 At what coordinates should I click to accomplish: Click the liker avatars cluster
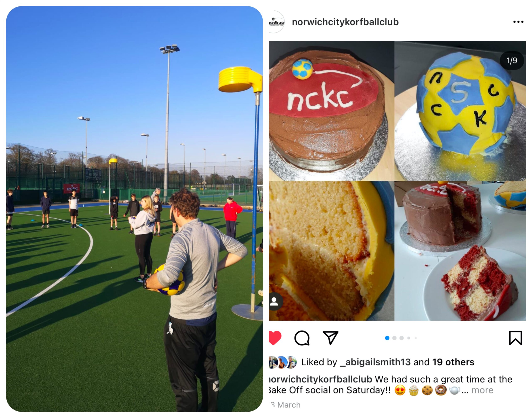tap(283, 362)
